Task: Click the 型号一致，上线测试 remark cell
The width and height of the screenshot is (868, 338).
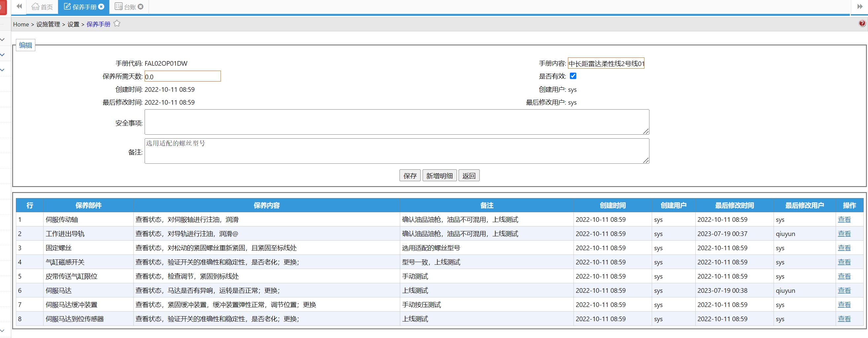Action: (487, 262)
